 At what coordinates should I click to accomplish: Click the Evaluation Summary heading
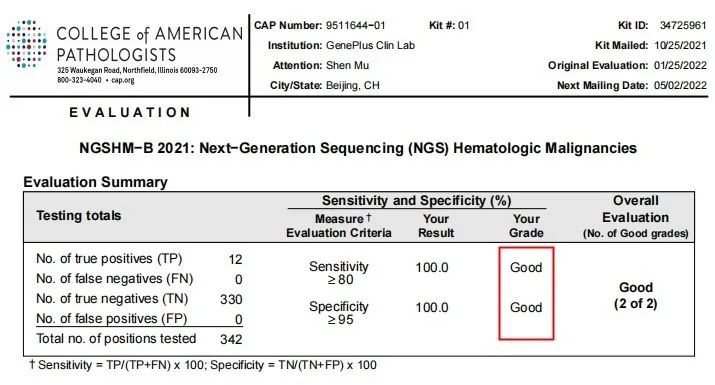pos(95,182)
